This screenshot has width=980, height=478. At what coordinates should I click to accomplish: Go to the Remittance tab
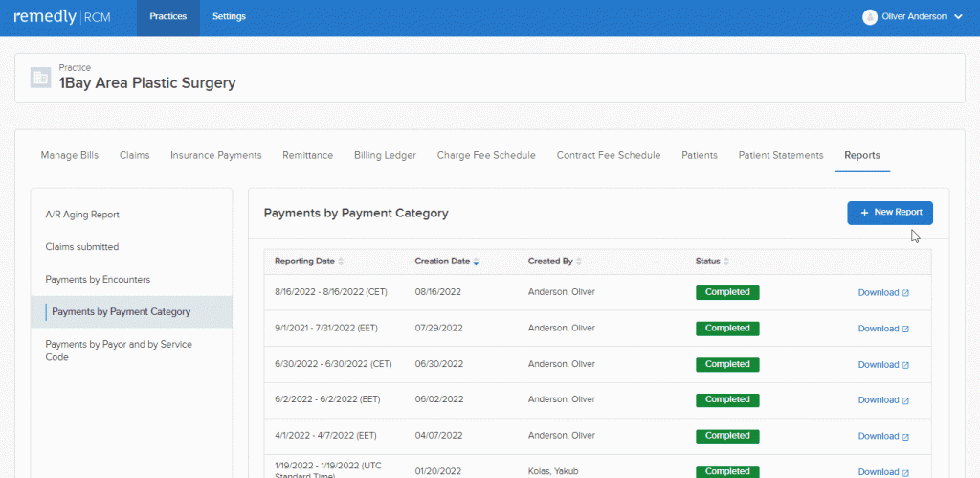coord(307,155)
